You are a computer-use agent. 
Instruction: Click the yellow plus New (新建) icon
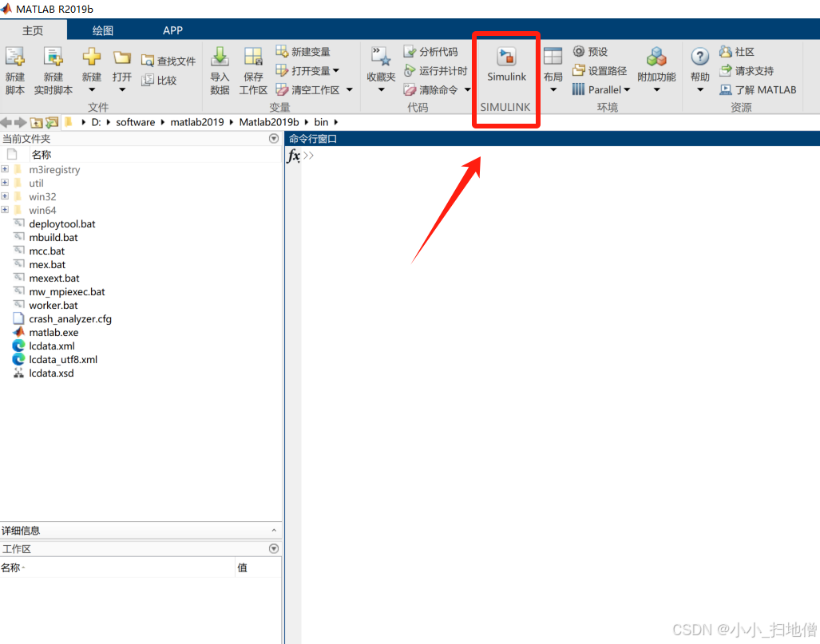(x=92, y=56)
